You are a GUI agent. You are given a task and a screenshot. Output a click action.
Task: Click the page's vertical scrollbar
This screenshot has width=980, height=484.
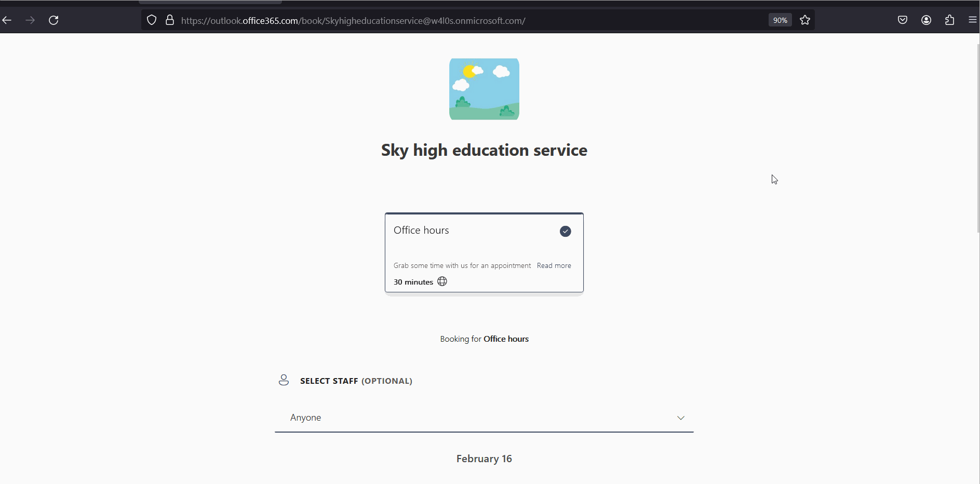coord(978,140)
